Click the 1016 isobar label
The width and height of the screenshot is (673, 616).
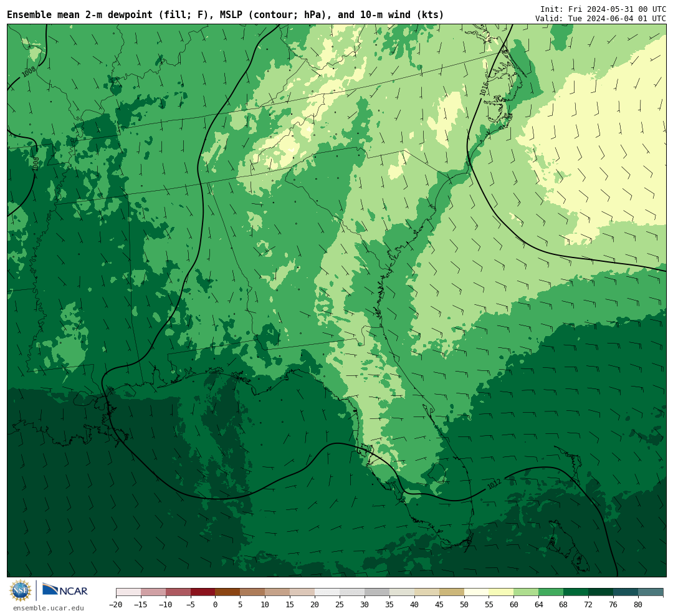tap(484, 89)
